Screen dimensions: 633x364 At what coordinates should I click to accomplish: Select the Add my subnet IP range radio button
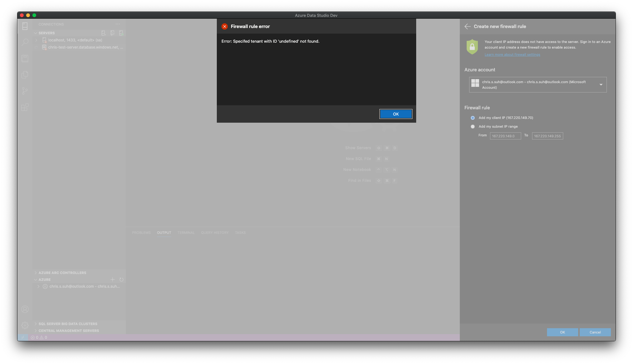pyautogui.click(x=473, y=126)
